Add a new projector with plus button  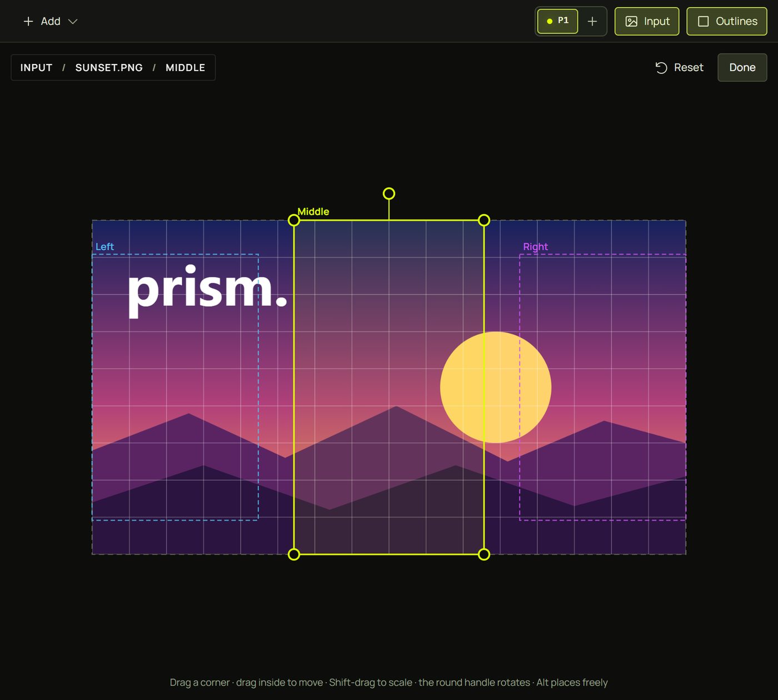pyautogui.click(x=592, y=21)
